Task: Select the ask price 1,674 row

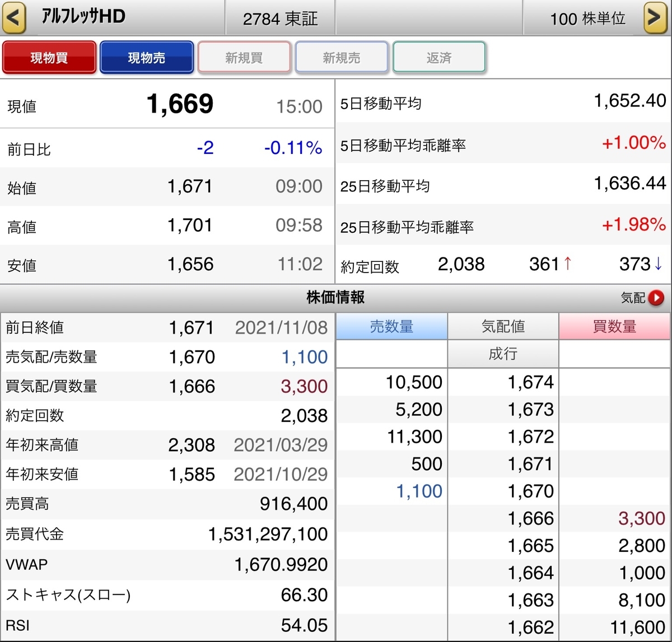Action: pyautogui.click(x=503, y=382)
